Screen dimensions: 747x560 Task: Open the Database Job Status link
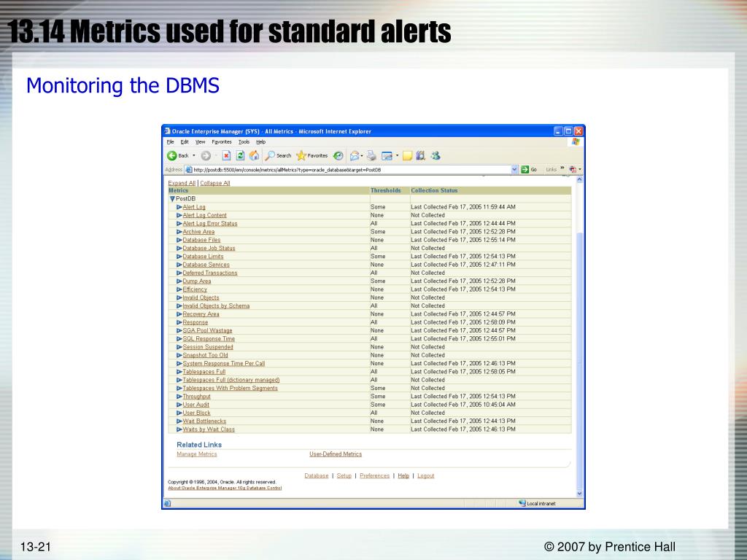(x=209, y=248)
